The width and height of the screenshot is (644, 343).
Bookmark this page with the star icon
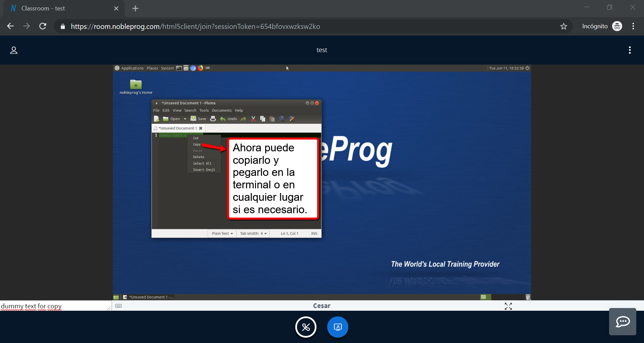(563, 26)
